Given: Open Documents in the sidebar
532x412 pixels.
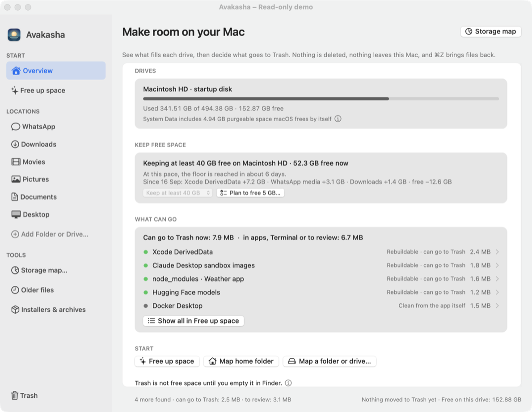Looking at the screenshot, I should tap(56, 197).
